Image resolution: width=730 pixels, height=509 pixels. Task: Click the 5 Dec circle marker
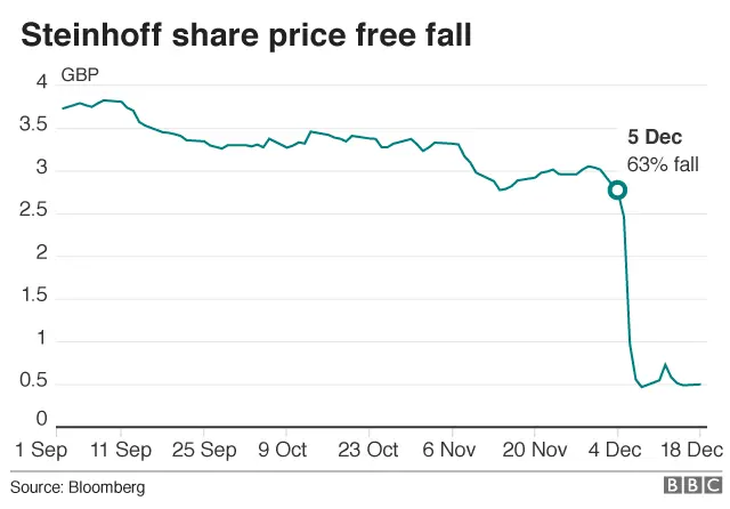point(617,190)
